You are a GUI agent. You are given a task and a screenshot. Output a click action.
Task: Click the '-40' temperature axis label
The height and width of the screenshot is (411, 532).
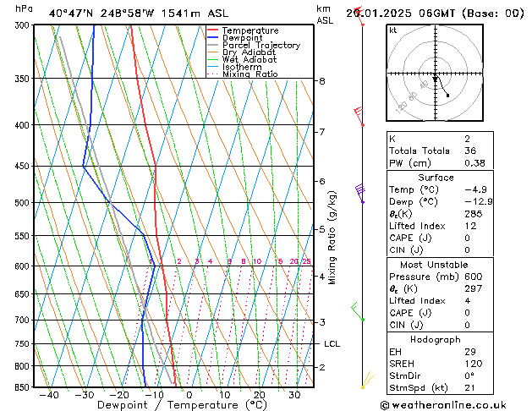[x=49, y=395]
